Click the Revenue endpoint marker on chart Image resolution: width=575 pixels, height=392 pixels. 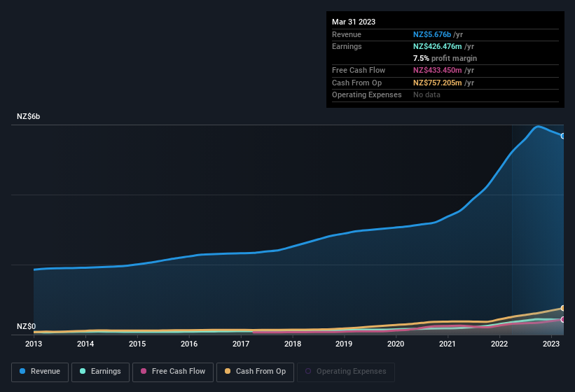tap(563, 136)
